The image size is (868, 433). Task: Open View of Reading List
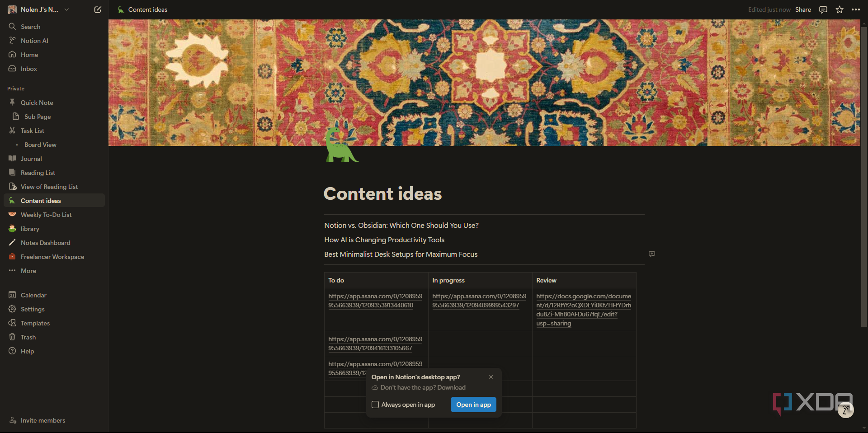54,187
